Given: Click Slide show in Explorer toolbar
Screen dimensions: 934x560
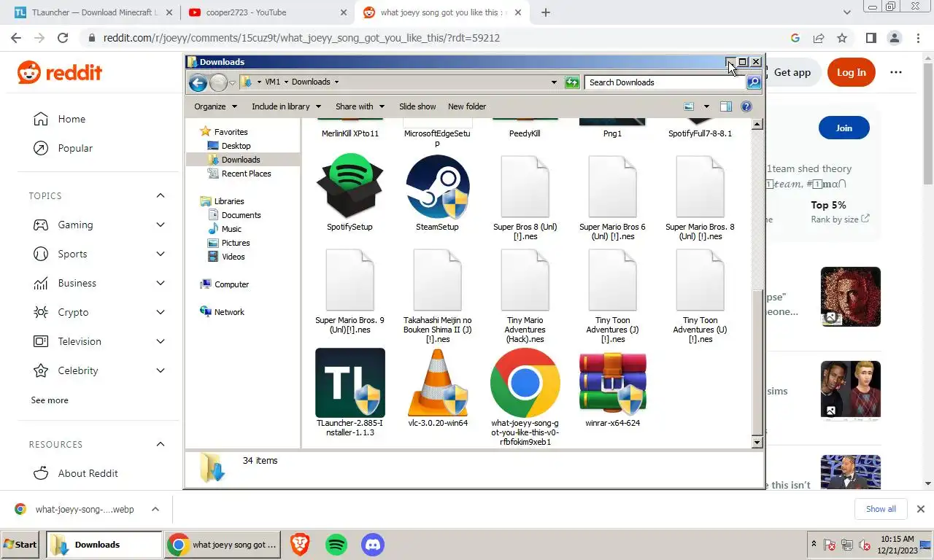Looking at the screenshot, I should [x=417, y=106].
